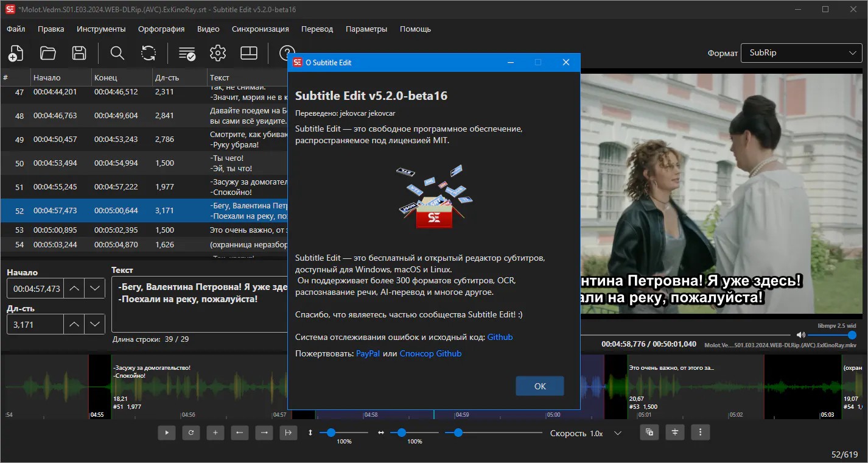Open the Replace tool with circular arrows
868x463 pixels.
tap(149, 53)
